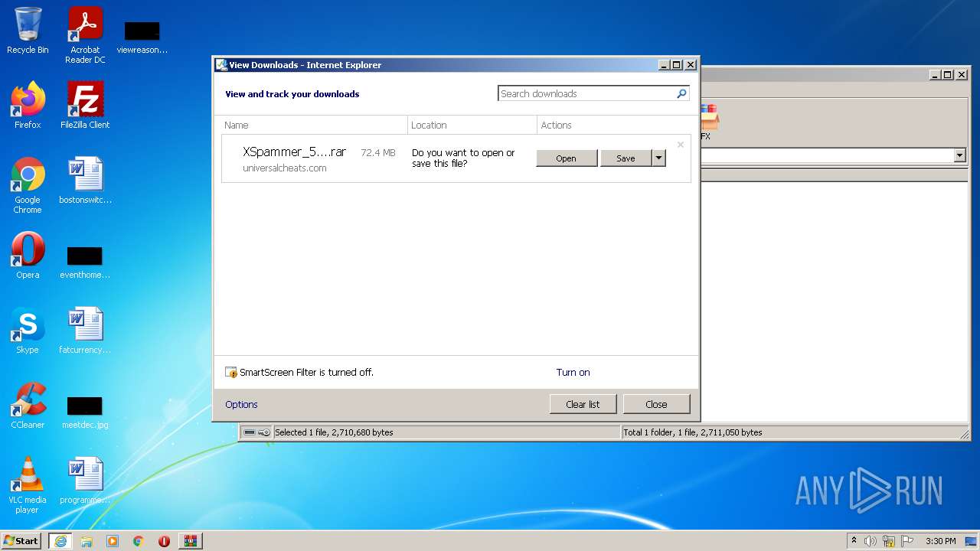The width and height of the screenshot is (980, 551).
Task: Launch Skype desktop shortcut
Action: [x=28, y=331]
